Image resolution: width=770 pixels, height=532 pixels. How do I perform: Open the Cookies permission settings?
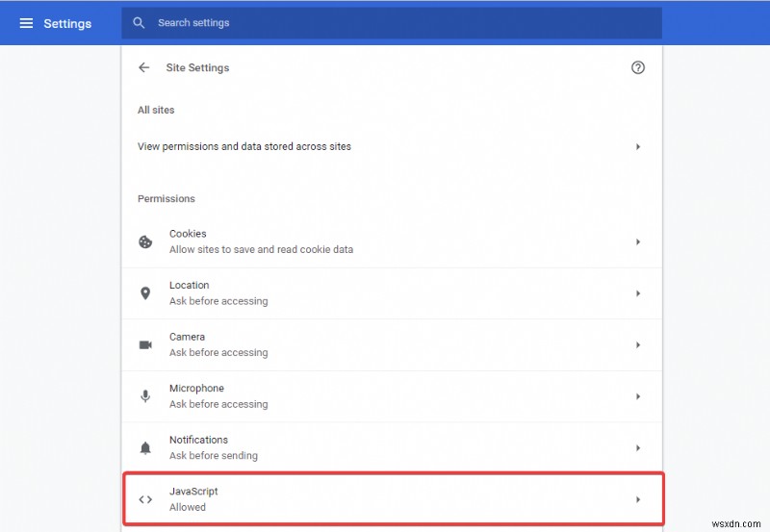click(392, 242)
